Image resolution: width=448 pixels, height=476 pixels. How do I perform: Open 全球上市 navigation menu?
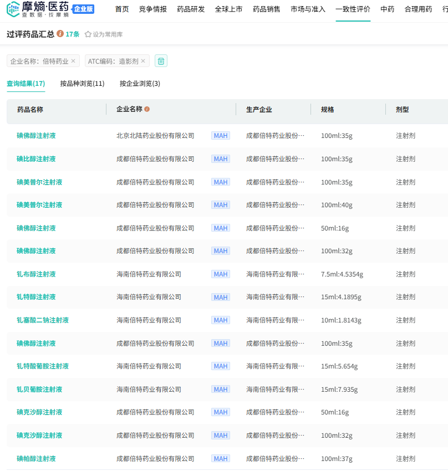228,9
